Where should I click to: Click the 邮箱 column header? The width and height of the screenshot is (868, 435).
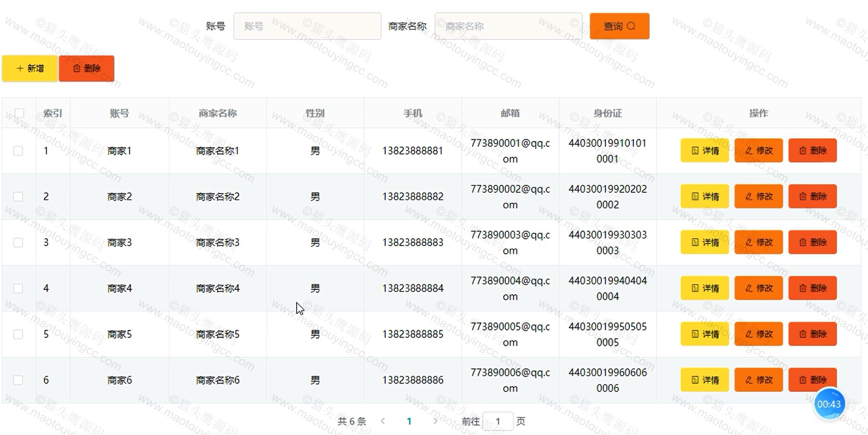pos(510,113)
